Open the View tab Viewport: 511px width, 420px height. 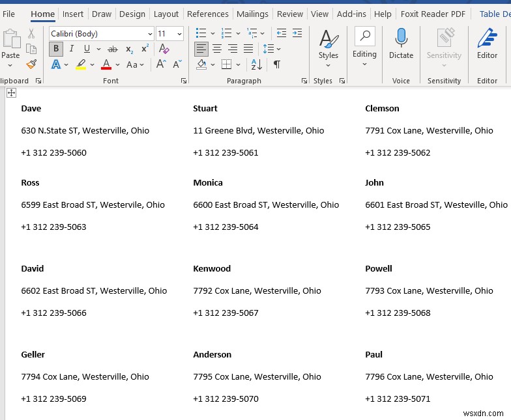point(319,14)
